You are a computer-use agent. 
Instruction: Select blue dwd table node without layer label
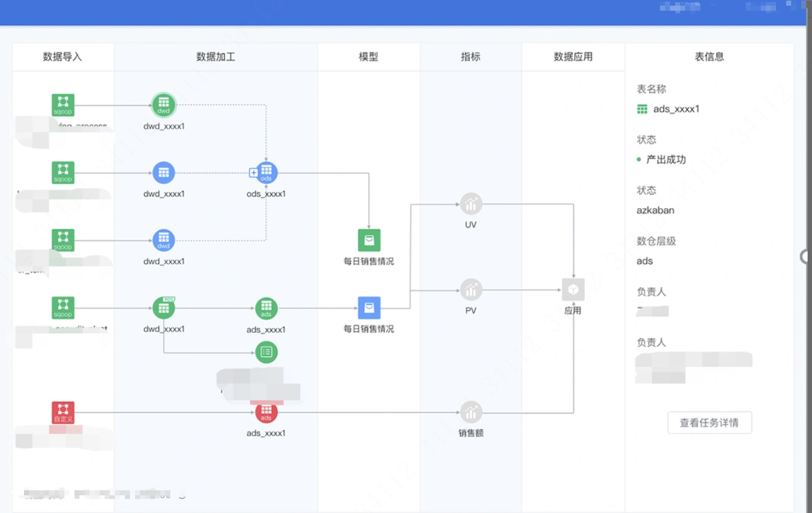click(163, 172)
